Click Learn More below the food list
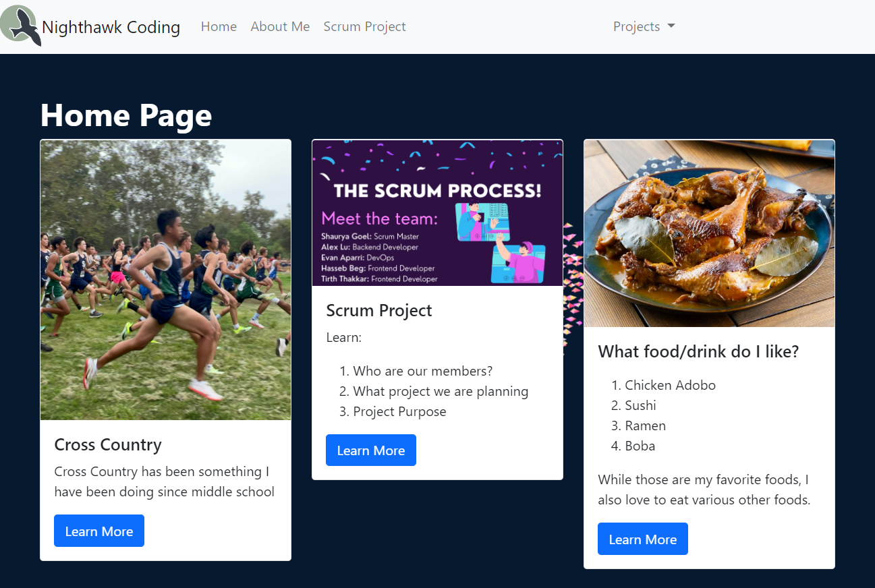 pyautogui.click(x=642, y=539)
